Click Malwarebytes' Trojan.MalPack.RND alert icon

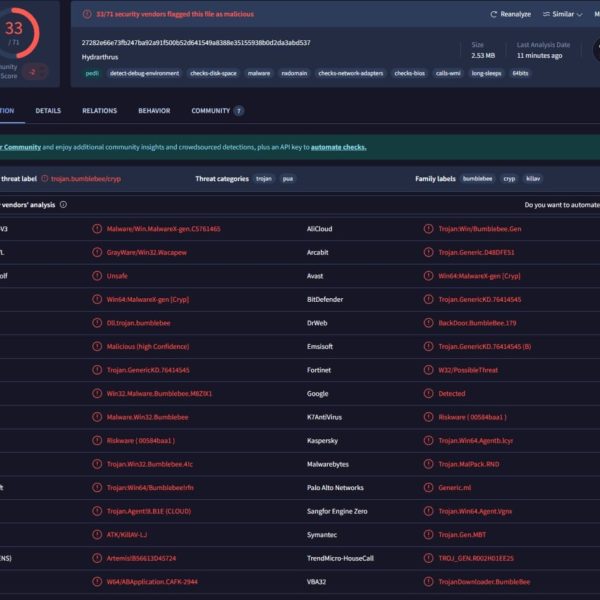coord(429,464)
